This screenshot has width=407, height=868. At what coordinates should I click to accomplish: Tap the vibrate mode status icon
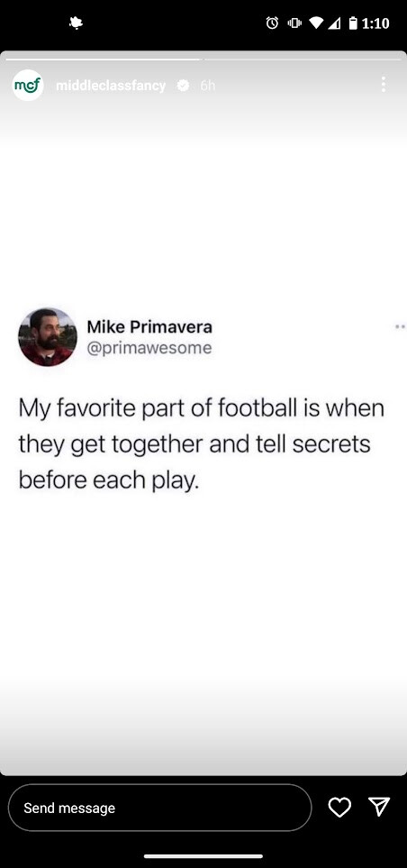coord(294,23)
